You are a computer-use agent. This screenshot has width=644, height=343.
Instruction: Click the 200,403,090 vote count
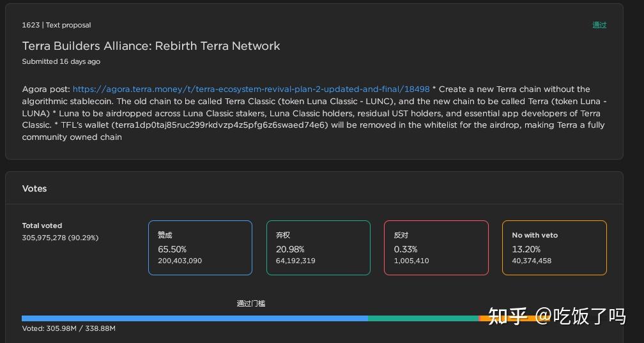(x=180, y=261)
